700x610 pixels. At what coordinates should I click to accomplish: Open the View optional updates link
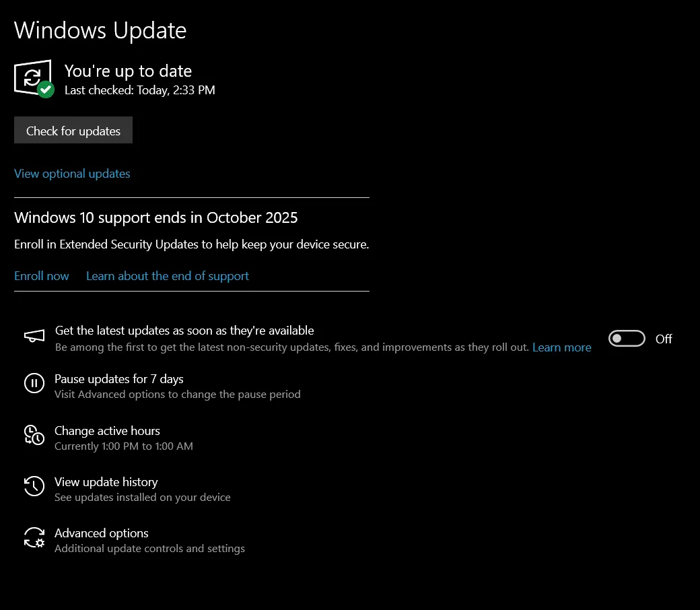(x=72, y=174)
